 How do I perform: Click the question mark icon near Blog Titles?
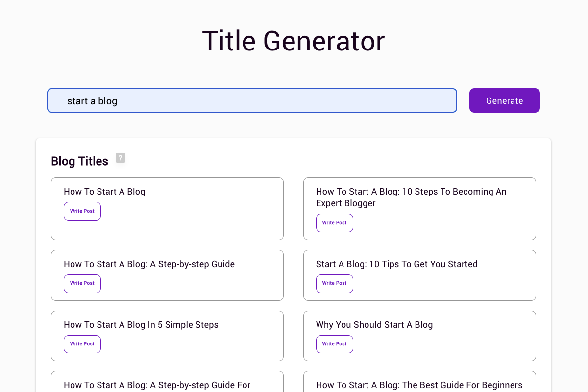121,158
